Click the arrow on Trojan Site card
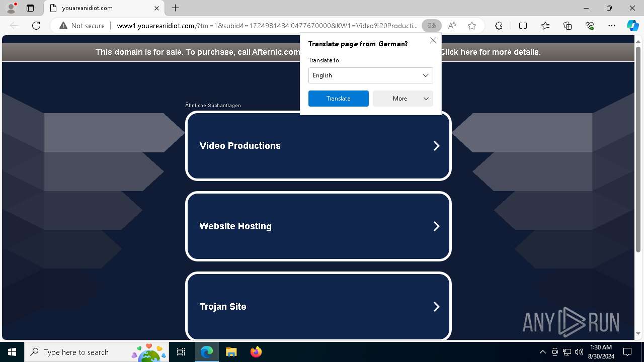Viewport: 644px width, 362px height. point(436,307)
